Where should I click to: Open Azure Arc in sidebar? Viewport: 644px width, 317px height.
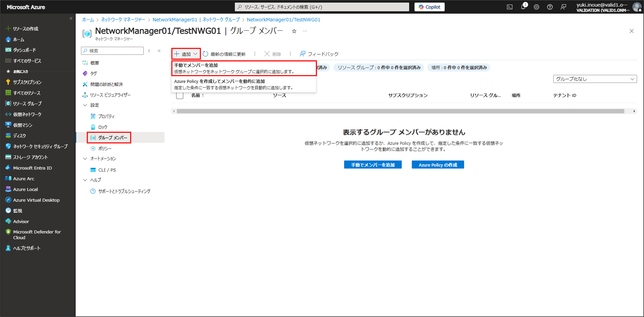pyautogui.click(x=20, y=178)
